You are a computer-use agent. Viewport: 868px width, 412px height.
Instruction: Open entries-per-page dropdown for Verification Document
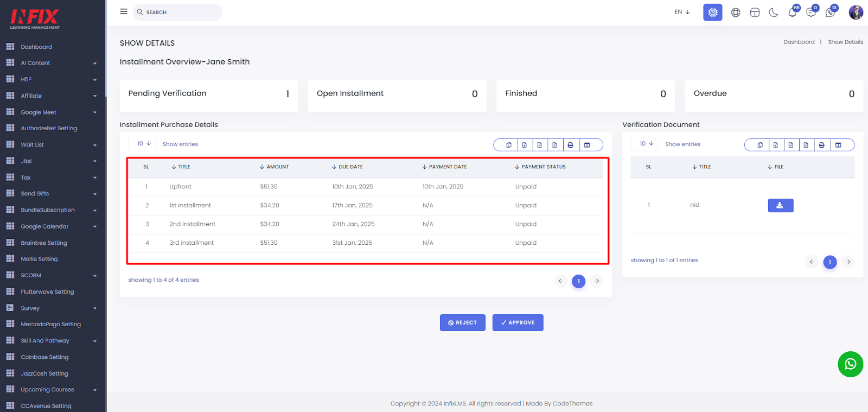tap(645, 144)
